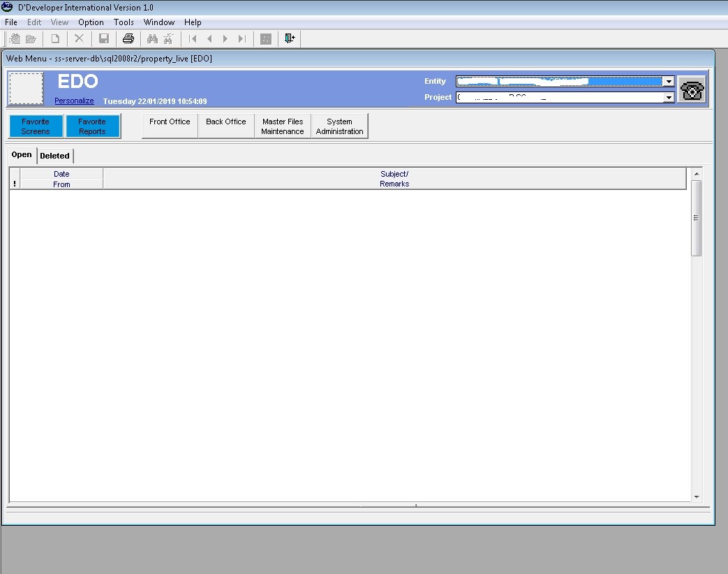Switch to the Deleted tab
Screen dimensions: 728x574
(x=54, y=155)
